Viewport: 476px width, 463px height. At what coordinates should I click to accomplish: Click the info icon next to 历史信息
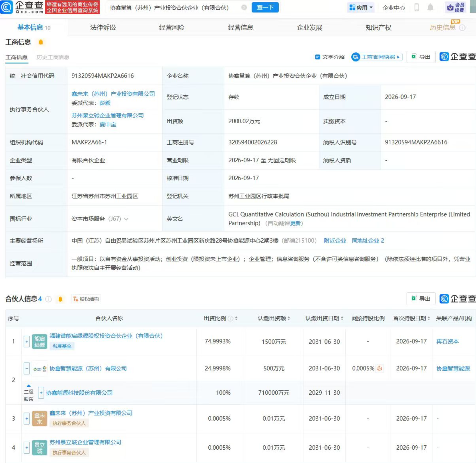[462, 28]
